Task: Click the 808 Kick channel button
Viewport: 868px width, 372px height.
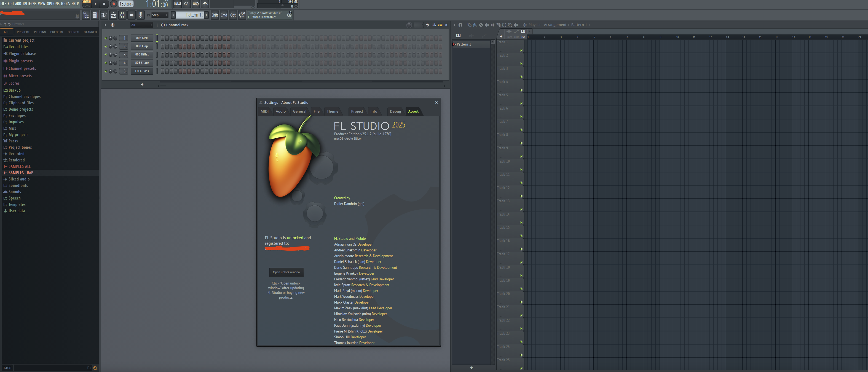Action: 142,38
